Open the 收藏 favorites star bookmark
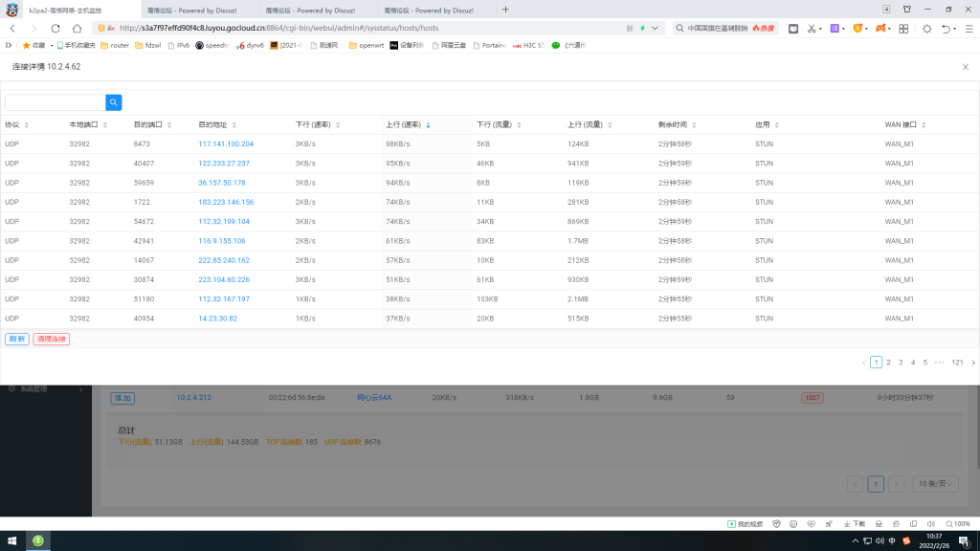 pyautogui.click(x=33, y=46)
